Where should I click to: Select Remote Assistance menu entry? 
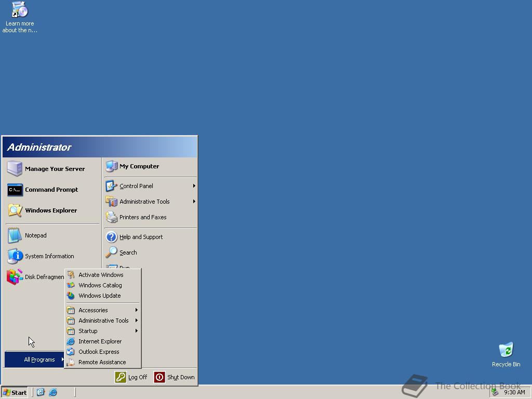pos(103,362)
